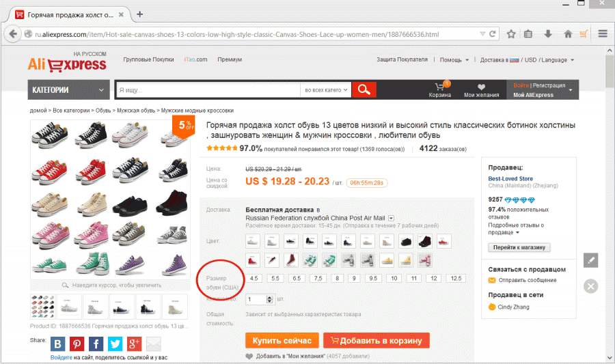This screenshot has height=364, width=615.
Task: Open the URL bar history dropdown arrow
Action: click(x=483, y=34)
